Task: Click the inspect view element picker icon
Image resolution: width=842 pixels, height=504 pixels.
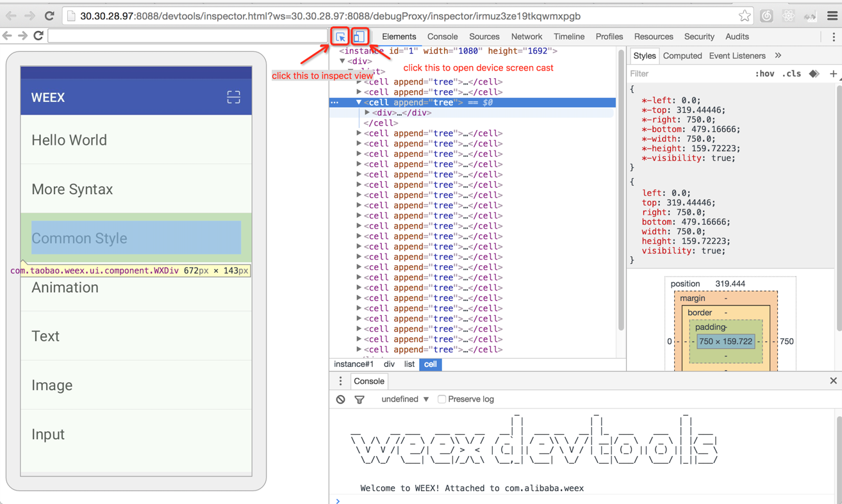Action: point(340,37)
